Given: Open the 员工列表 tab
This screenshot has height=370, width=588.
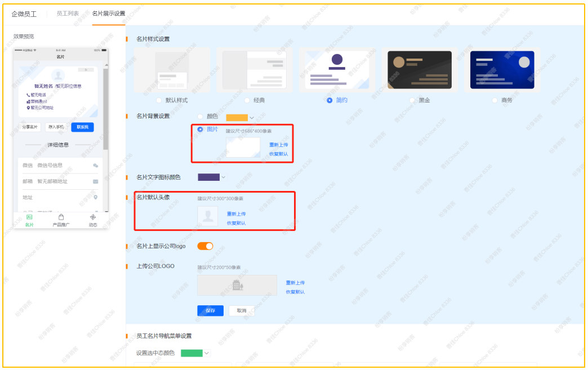Looking at the screenshot, I should tap(68, 14).
